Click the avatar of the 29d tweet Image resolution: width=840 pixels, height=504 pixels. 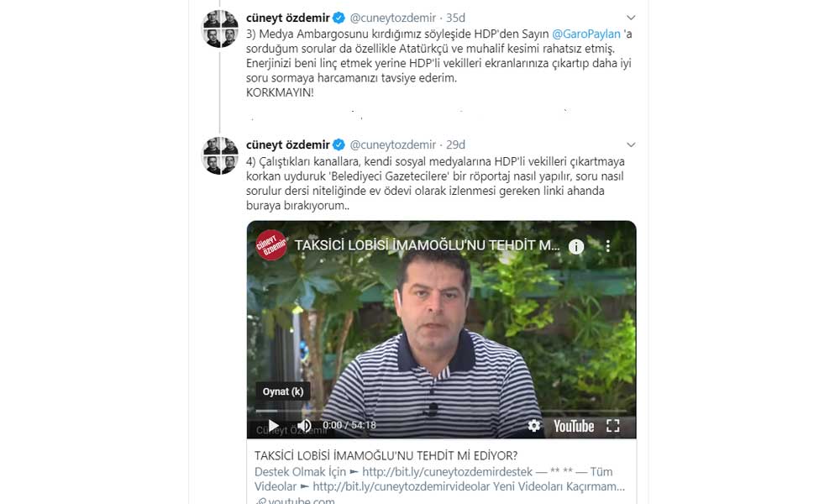click(x=219, y=156)
